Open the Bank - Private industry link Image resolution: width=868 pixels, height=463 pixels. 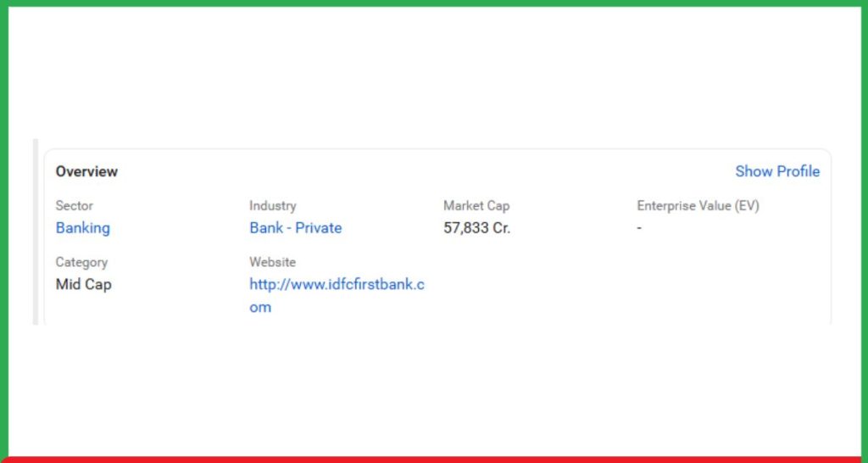[296, 228]
